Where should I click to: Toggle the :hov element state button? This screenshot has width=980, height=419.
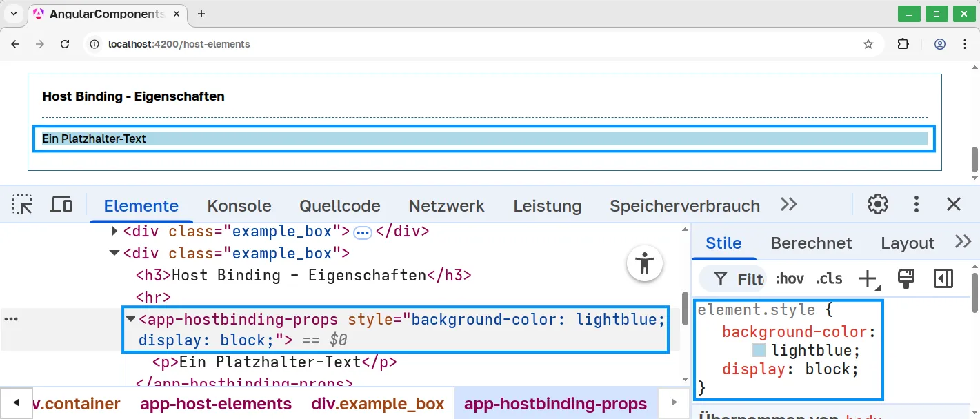790,278
